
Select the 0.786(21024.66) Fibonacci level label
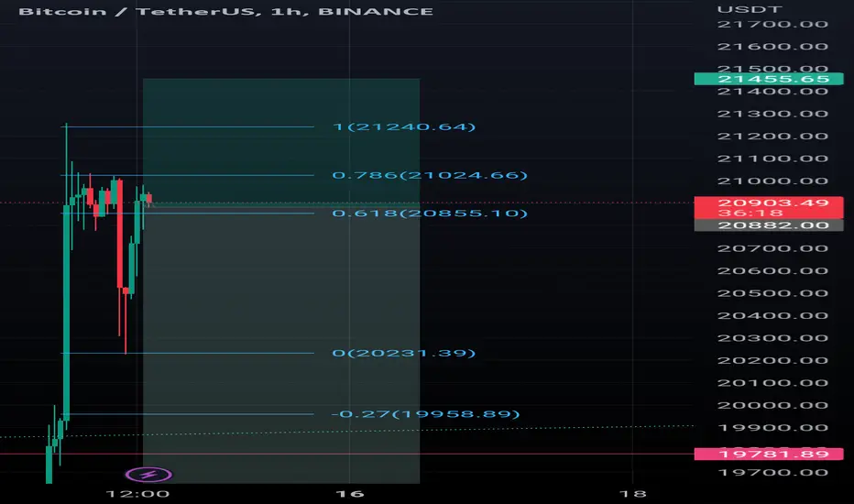tap(430, 175)
